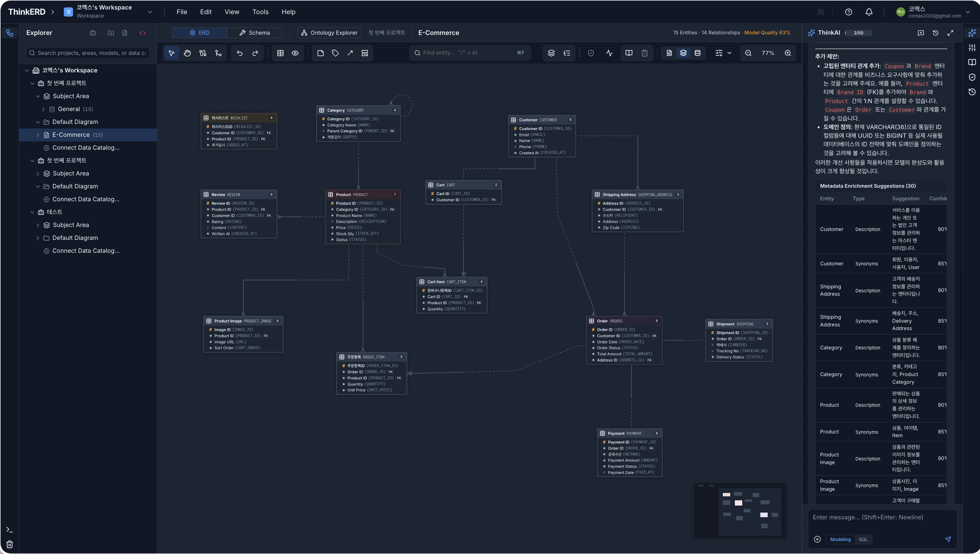Screen dimensions: 980x554
Task: Click the send message button
Action: 948,539
